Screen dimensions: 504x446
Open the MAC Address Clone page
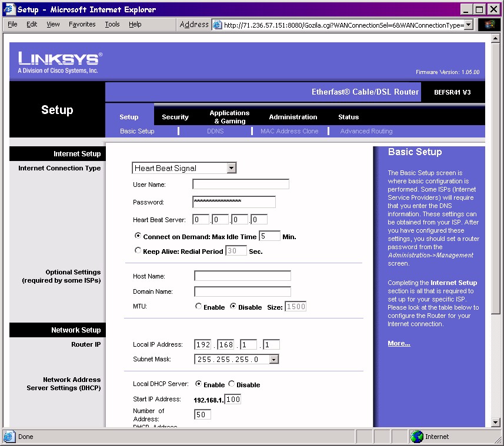click(289, 131)
